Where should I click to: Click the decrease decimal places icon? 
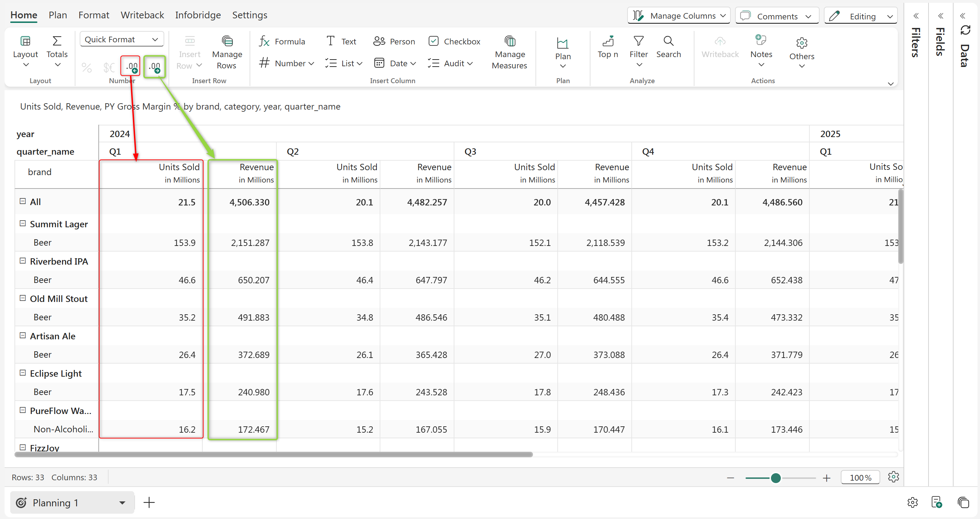pyautogui.click(x=130, y=67)
